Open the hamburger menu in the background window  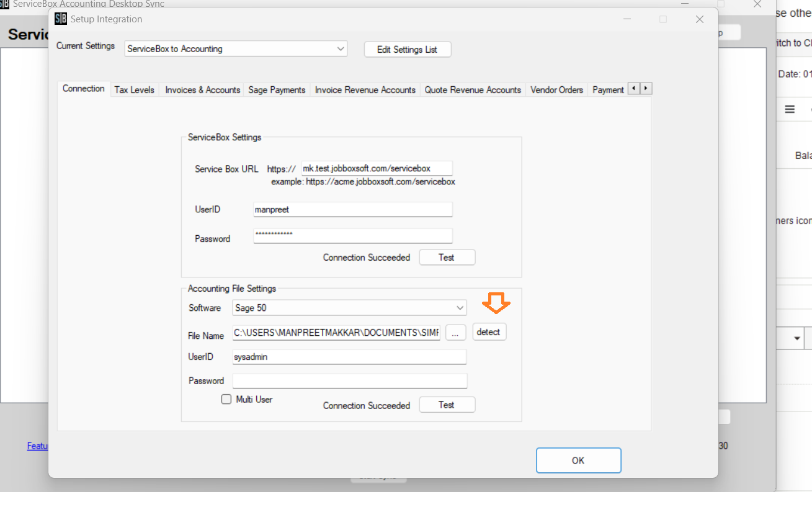(790, 109)
